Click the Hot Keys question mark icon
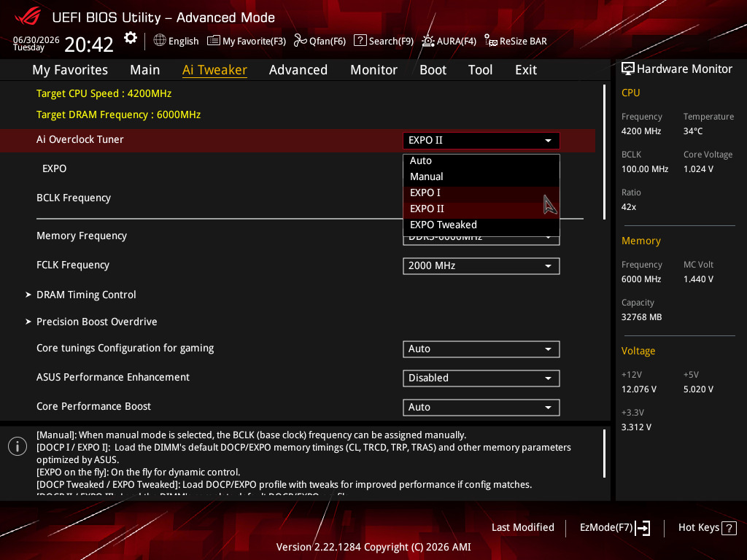The height and width of the screenshot is (560, 747). 729,528
